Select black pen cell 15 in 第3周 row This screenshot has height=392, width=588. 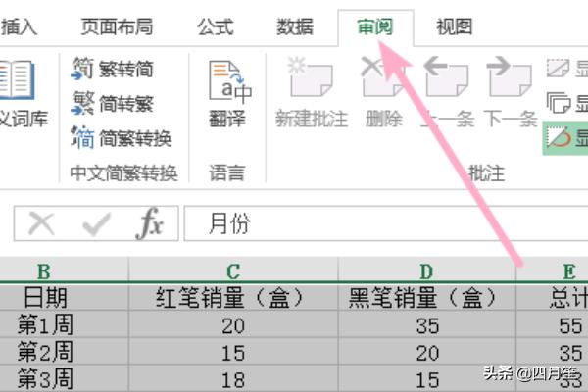tap(426, 379)
